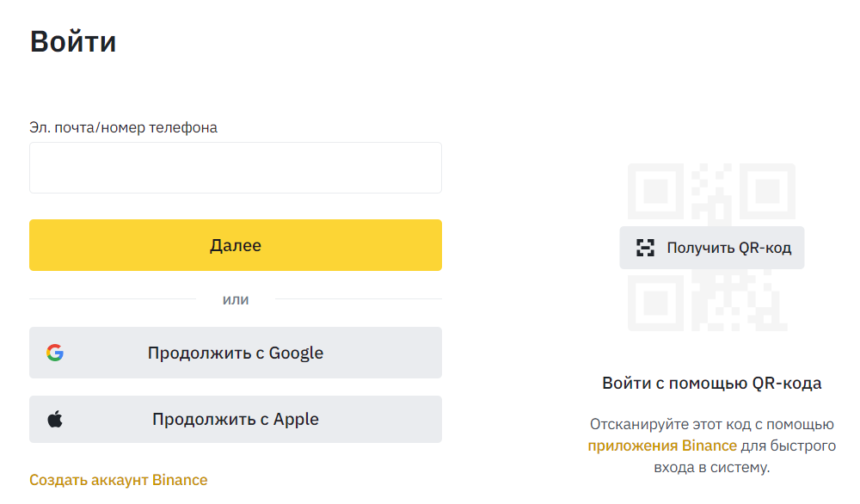Click the QR scan icon
The image size is (860, 504).
click(645, 248)
